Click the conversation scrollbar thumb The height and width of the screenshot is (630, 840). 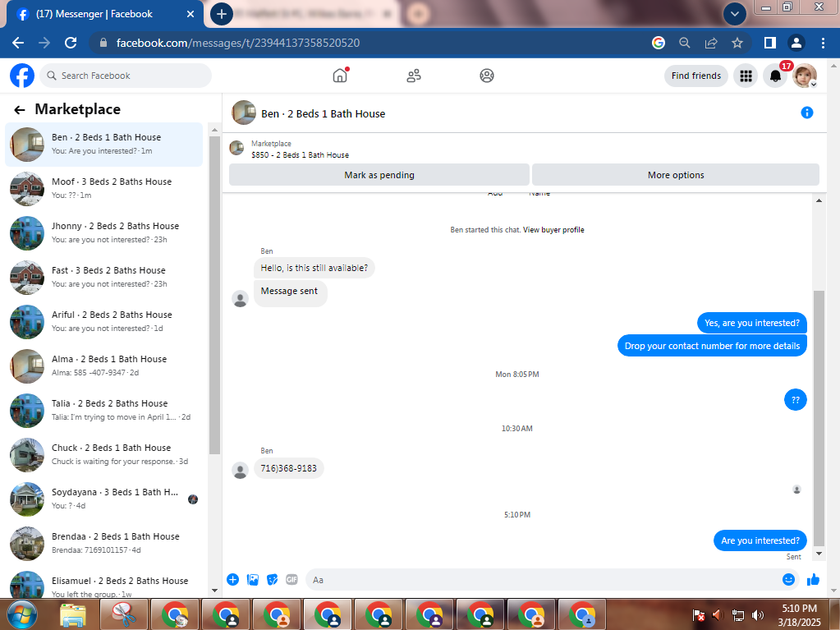[x=819, y=418]
